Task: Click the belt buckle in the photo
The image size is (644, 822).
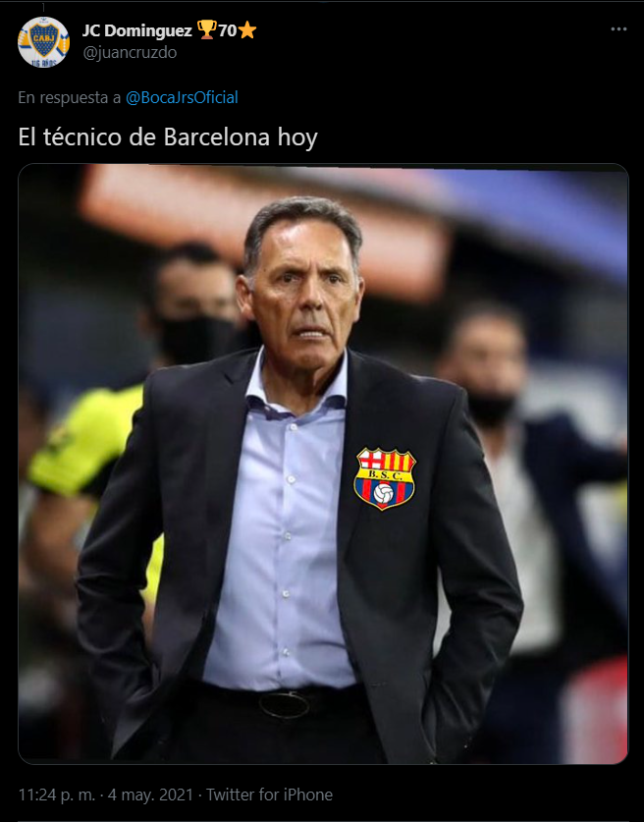Action: point(285,704)
